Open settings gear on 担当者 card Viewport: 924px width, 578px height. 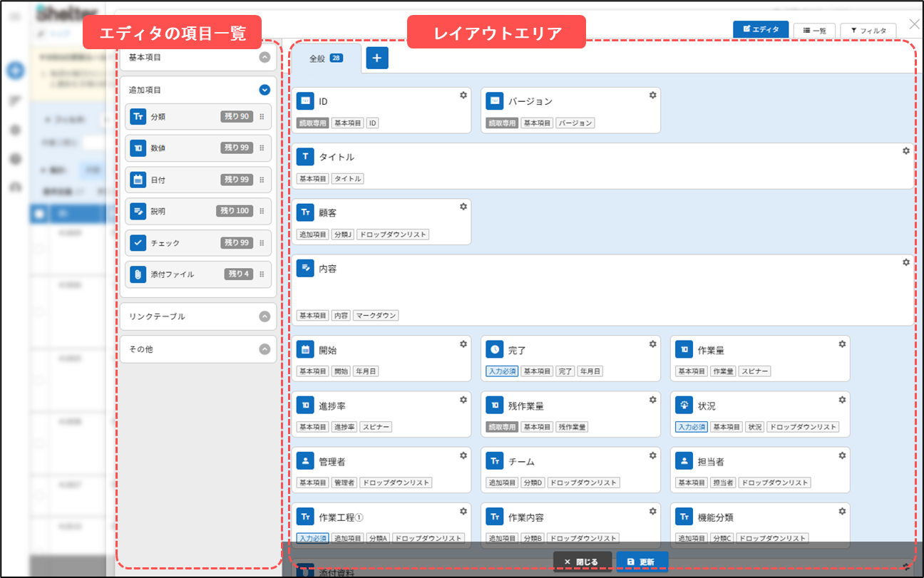coord(842,455)
